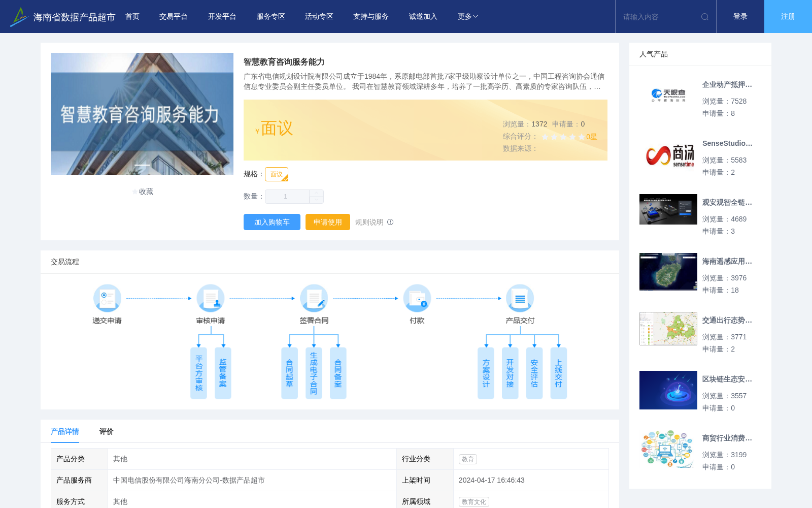This screenshot has width=812, height=508.
Task: Click the 教育 industry tag
Action: click(468, 459)
